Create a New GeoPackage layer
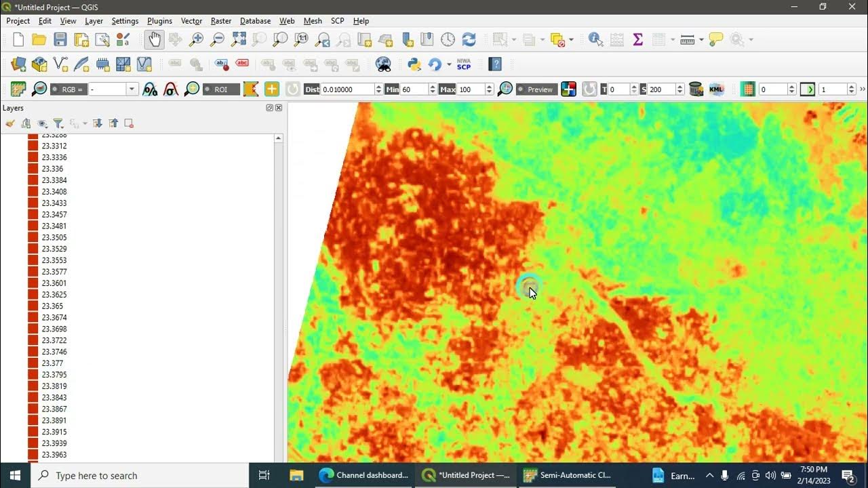868x488 pixels. click(39, 64)
